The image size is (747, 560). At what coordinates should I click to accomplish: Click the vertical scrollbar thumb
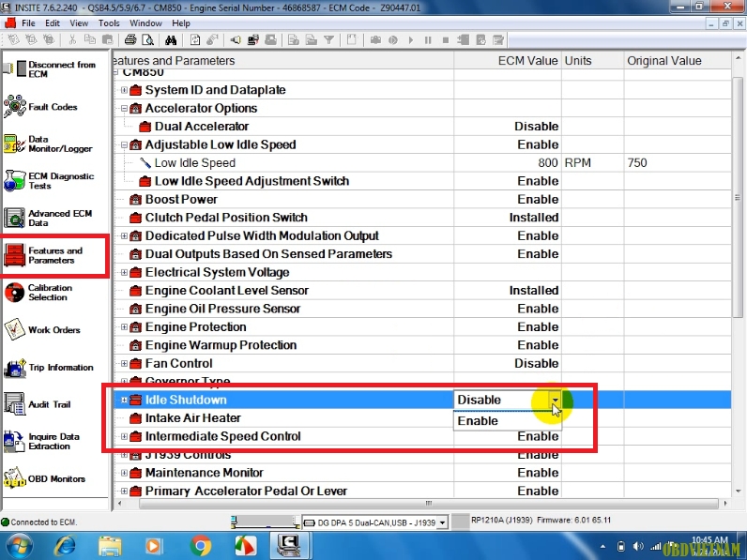(x=738, y=197)
